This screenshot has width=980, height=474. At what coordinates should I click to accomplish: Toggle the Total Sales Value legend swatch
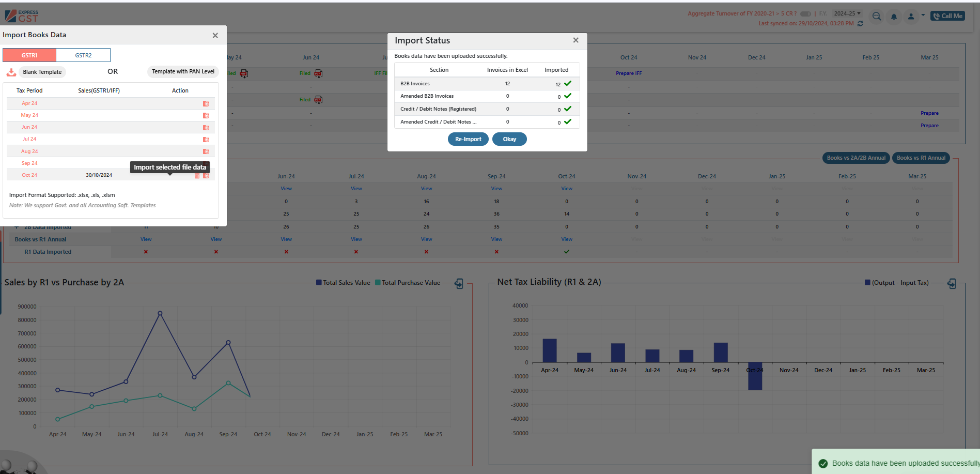[319, 282]
